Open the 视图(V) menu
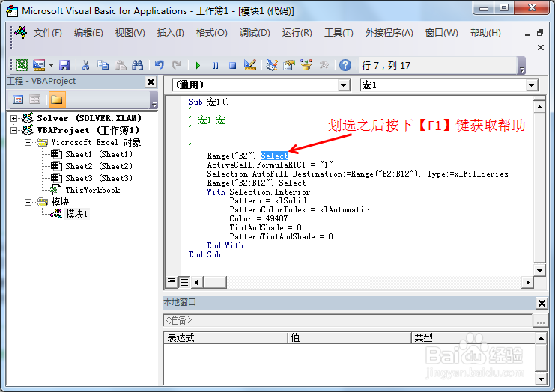555x392 pixels. click(x=130, y=33)
